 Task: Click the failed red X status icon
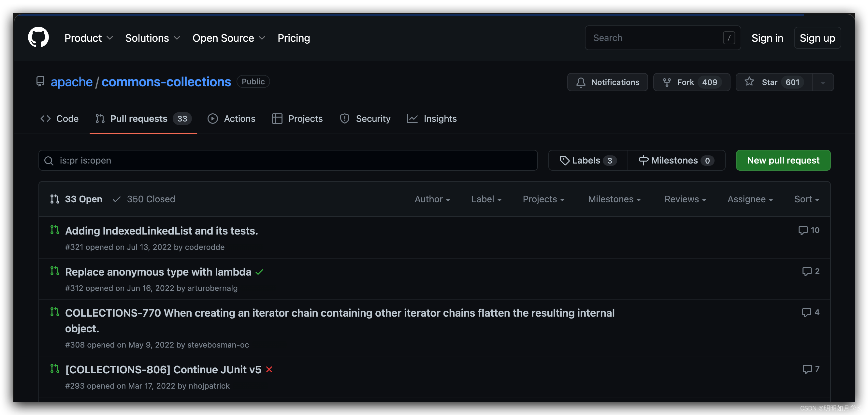(269, 369)
